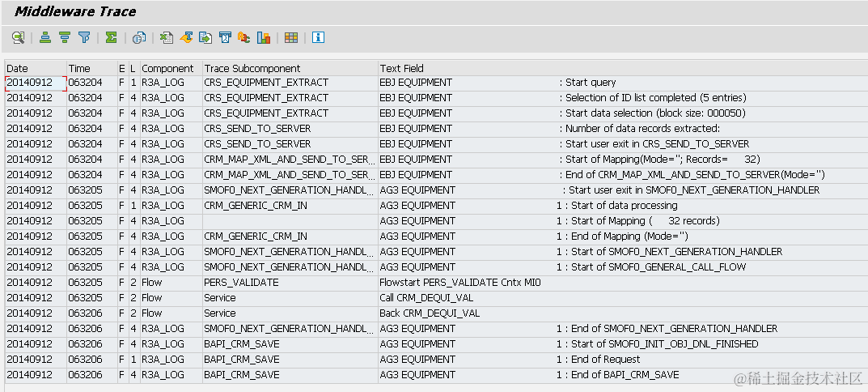
Task: Click '1 : Start of data processing' text
Action: tap(616, 206)
